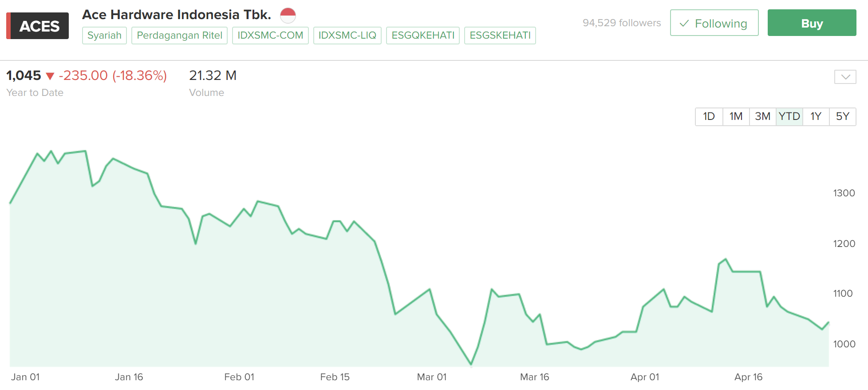The width and height of the screenshot is (868, 390).
Task: Choose the YTD range tab
Action: tap(789, 117)
